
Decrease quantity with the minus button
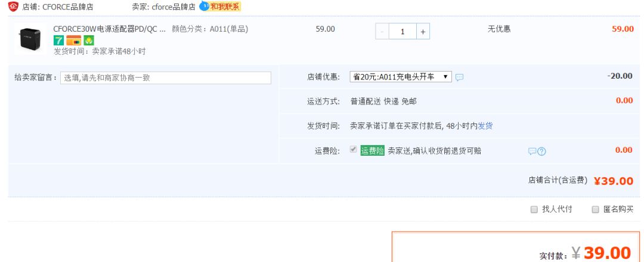coord(382,31)
